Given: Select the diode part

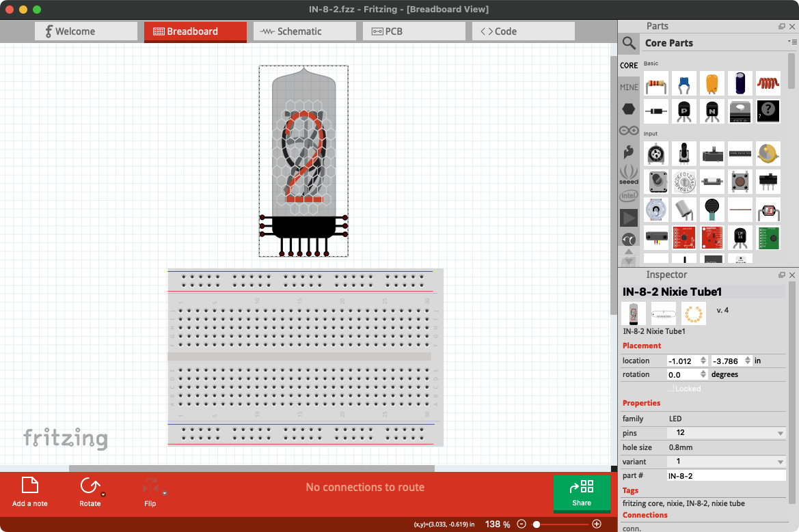Looking at the screenshot, I should point(656,111).
